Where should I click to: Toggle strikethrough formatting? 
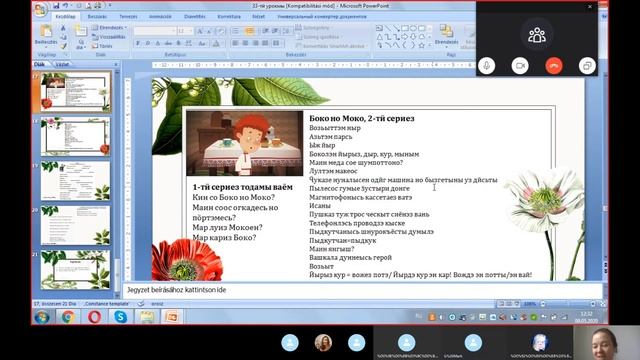tap(168, 43)
